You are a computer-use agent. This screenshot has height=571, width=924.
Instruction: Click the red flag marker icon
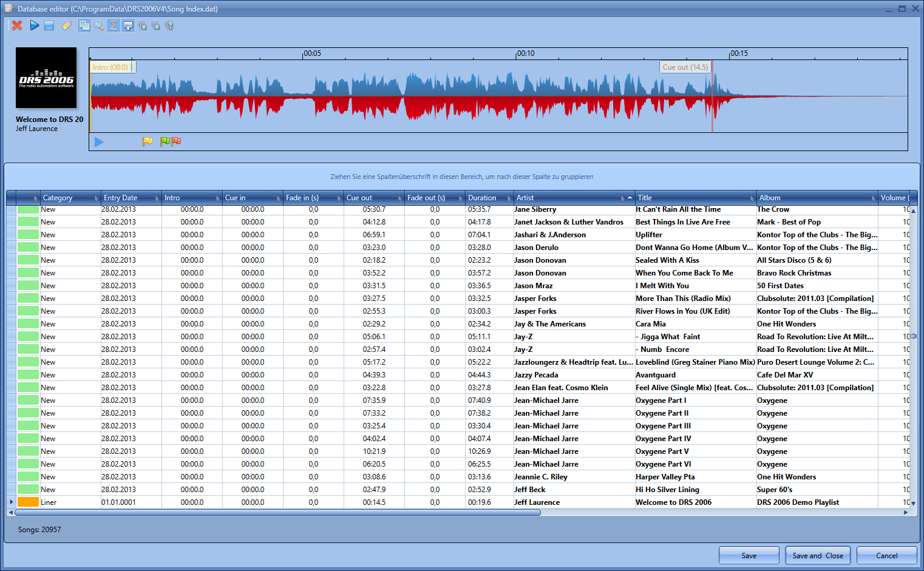(x=176, y=141)
